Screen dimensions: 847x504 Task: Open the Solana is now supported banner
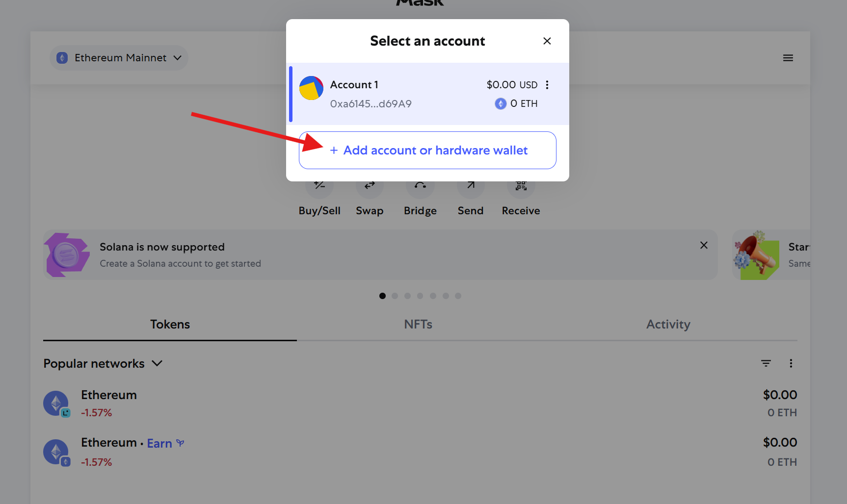point(380,255)
